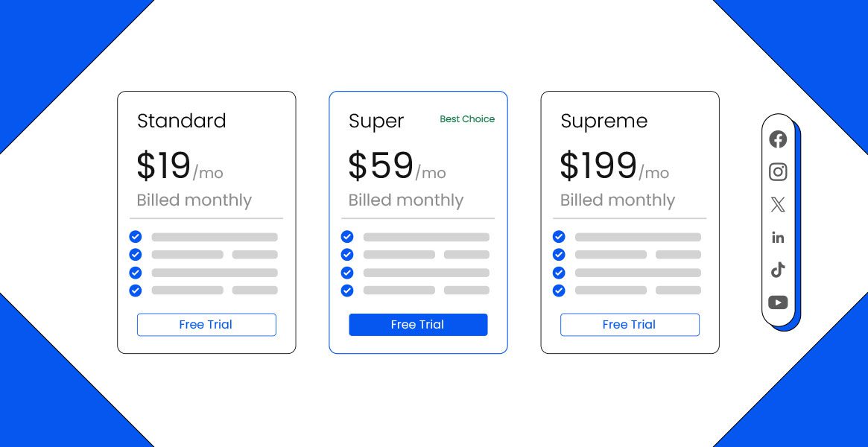Click the TikTok icon
Viewport: 868px width, 447px height.
coord(778,270)
